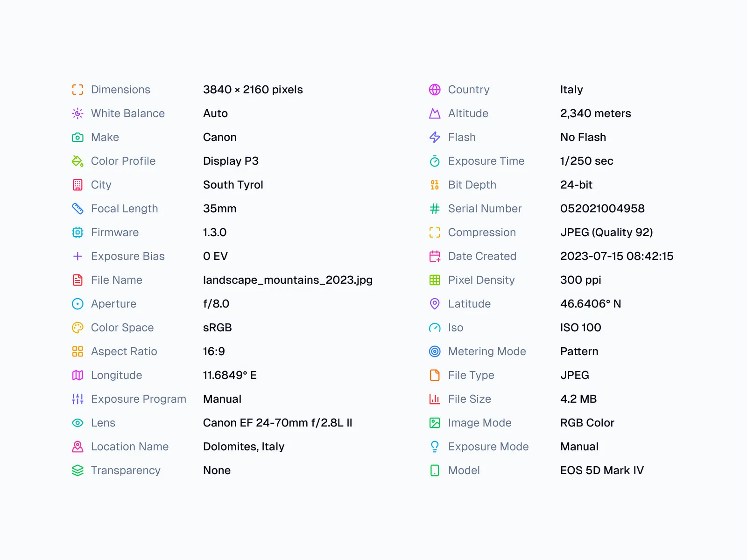Select the file name landscape_mountains_2023.jpg
This screenshot has height=560, width=747.
tap(288, 280)
